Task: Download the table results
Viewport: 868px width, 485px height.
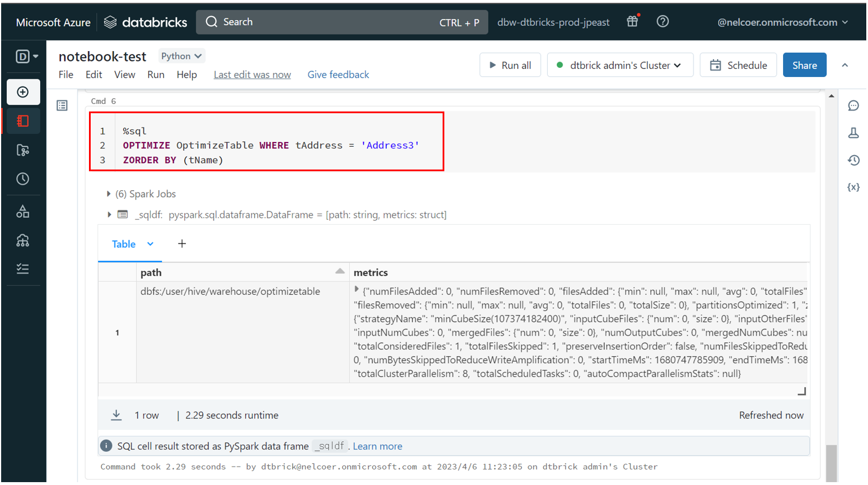Action: tap(117, 415)
